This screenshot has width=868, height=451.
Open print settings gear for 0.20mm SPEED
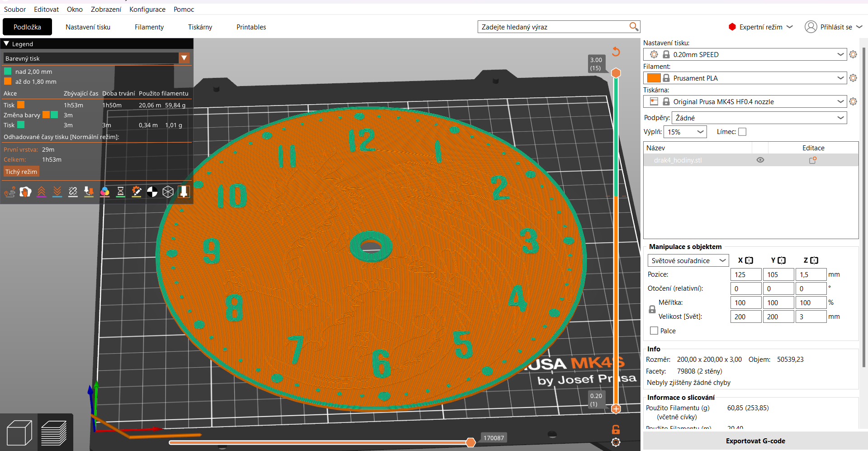[x=853, y=54]
